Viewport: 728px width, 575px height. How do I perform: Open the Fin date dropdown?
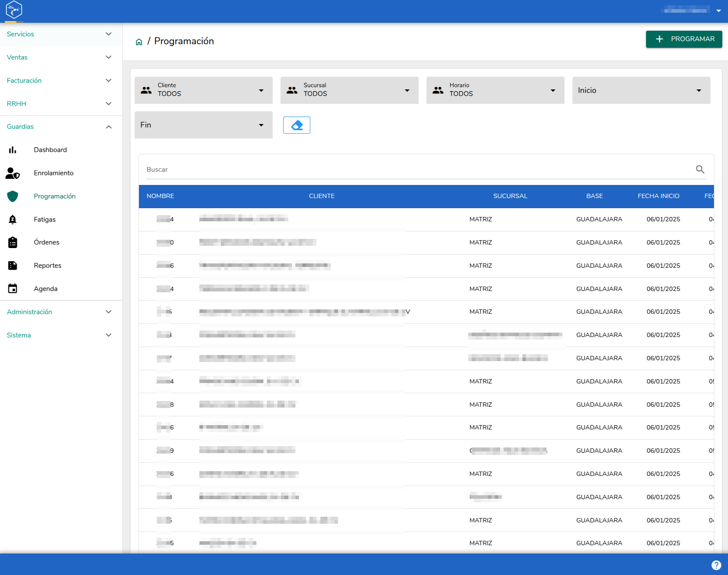point(203,125)
